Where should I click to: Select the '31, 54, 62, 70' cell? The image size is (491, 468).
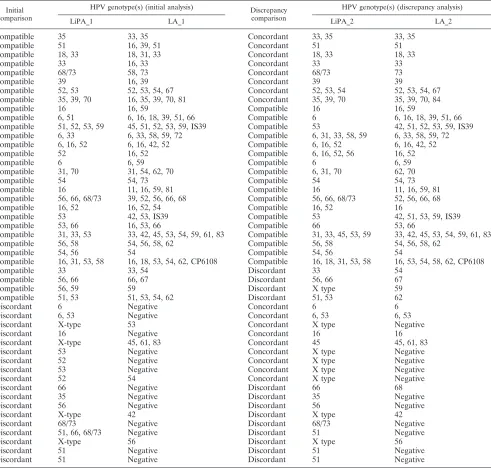(150, 172)
